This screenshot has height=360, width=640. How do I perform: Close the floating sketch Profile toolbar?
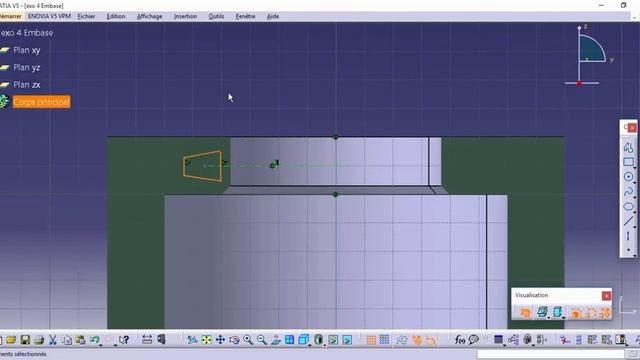632,128
